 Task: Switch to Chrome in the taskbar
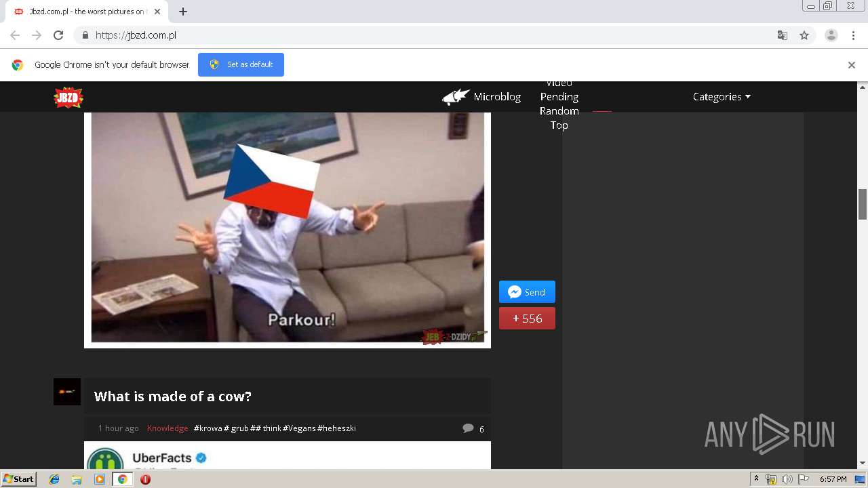(123, 479)
